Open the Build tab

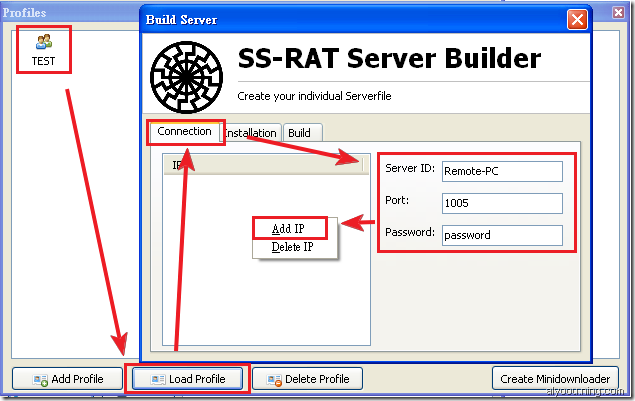[x=303, y=133]
